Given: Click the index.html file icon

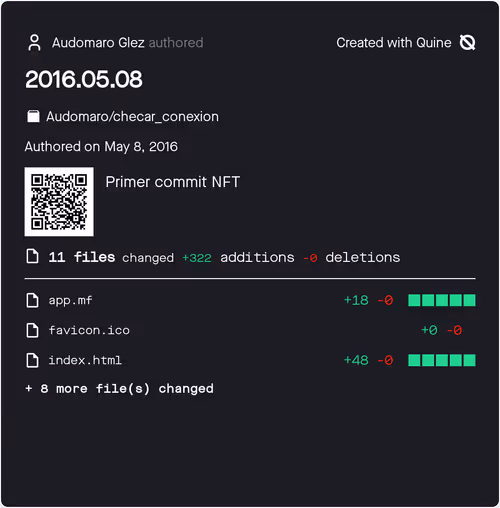Looking at the screenshot, I should [32, 360].
